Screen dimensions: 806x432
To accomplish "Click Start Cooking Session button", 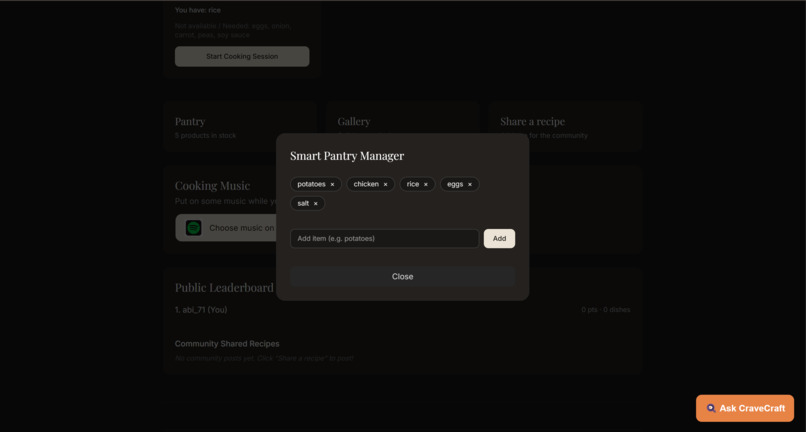I will click(242, 57).
